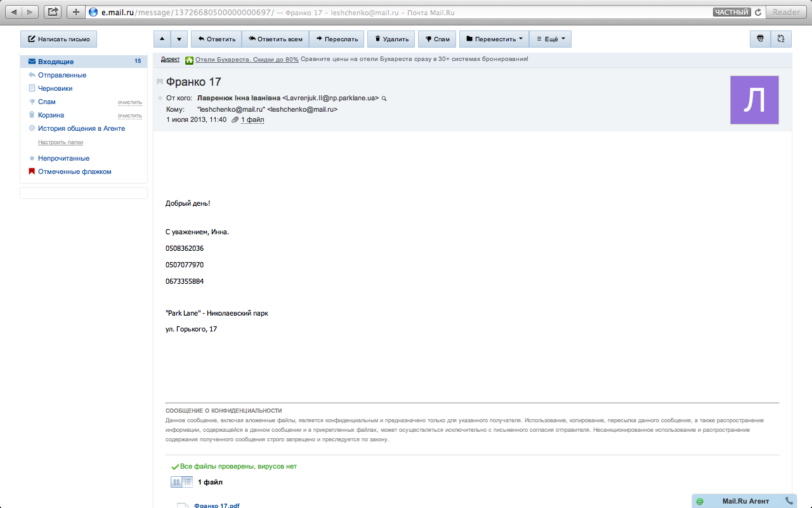Click the phone icon in Mail.Ru Agent bar

point(789,501)
